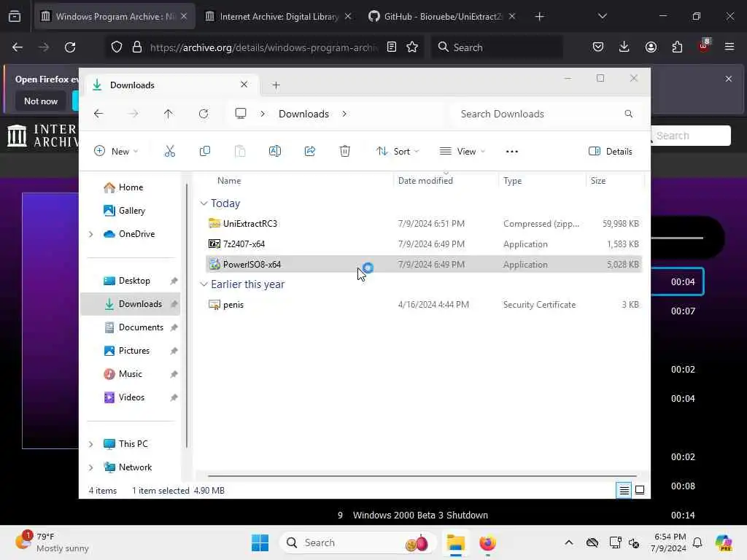Click the Rename icon in Explorer toolbar

[x=275, y=152]
